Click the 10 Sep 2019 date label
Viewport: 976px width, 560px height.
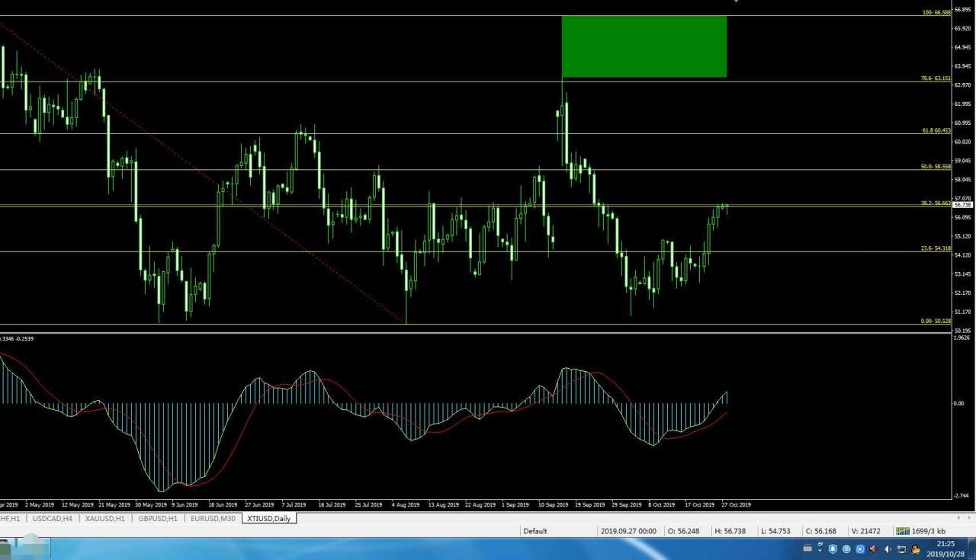coord(553,504)
